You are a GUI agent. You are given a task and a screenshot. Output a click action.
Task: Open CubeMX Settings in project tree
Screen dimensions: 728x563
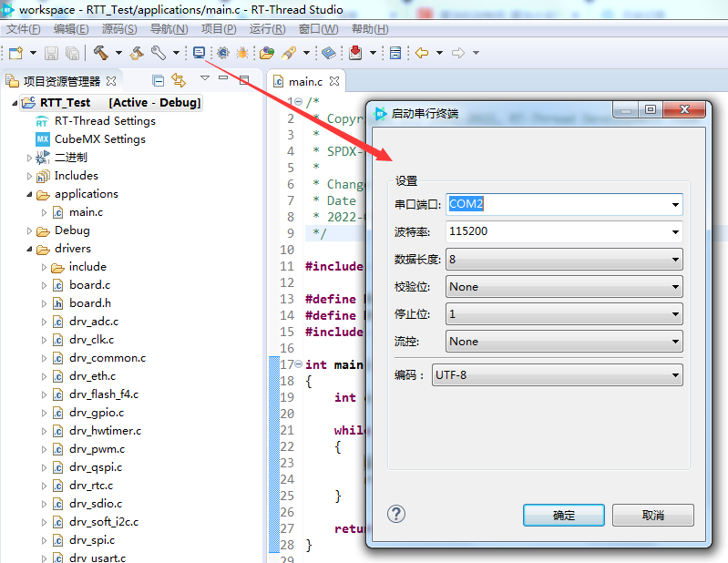coord(99,138)
